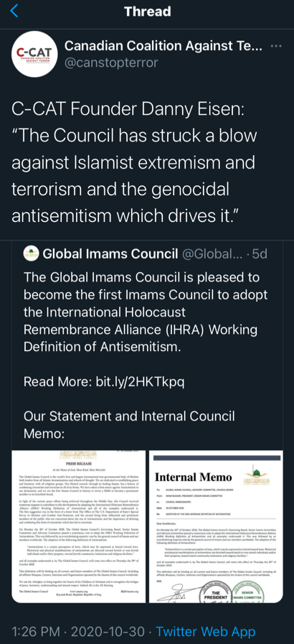Image resolution: width=294 pixels, height=644 pixels.
Task: Tap the Thread title header
Action: coord(147,11)
